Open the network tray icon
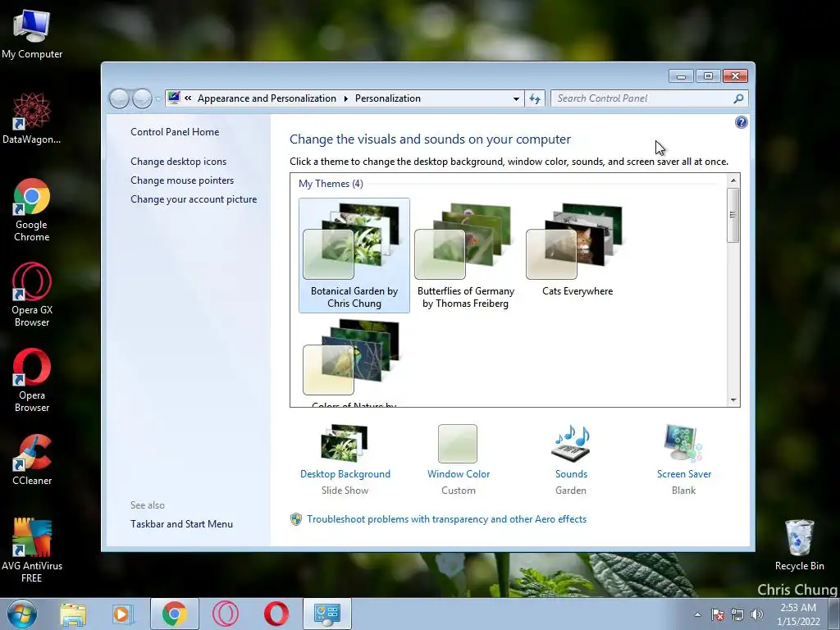This screenshot has width=840, height=630. click(x=737, y=614)
